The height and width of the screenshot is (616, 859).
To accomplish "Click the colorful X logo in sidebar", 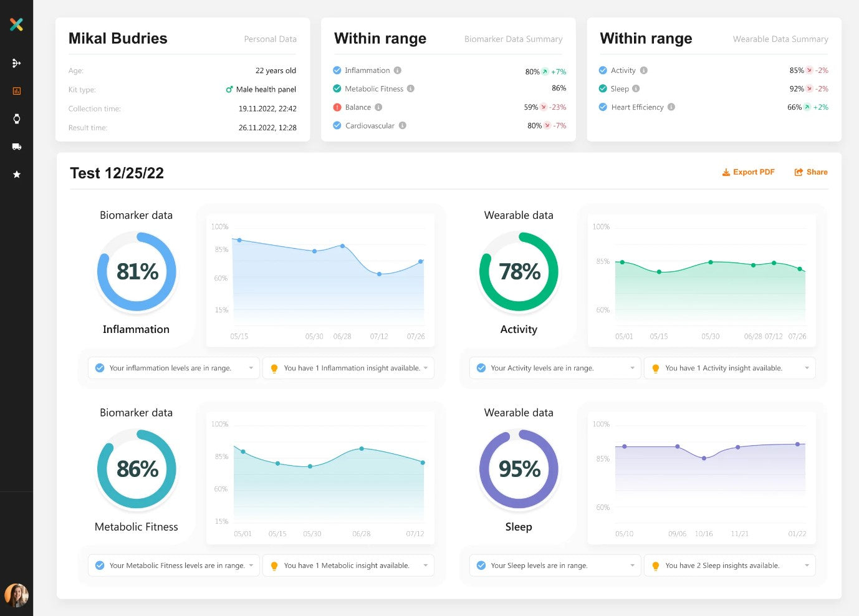I will coord(16,24).
